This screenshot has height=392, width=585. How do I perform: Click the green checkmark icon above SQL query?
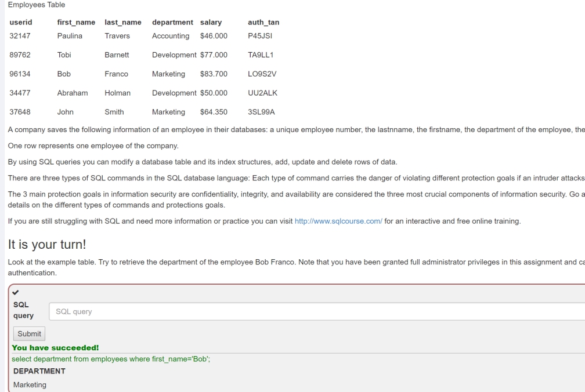point(15,292)
